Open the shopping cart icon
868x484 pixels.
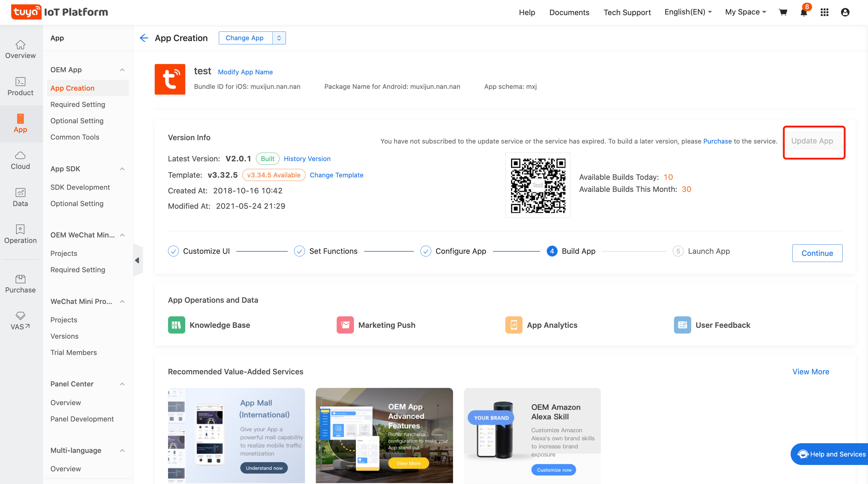(783, 12)
